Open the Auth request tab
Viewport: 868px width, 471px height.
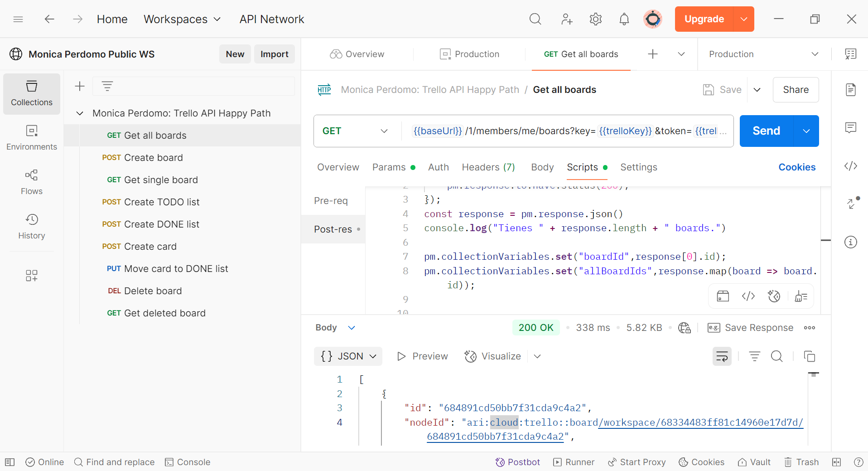[x=439, y=167]
